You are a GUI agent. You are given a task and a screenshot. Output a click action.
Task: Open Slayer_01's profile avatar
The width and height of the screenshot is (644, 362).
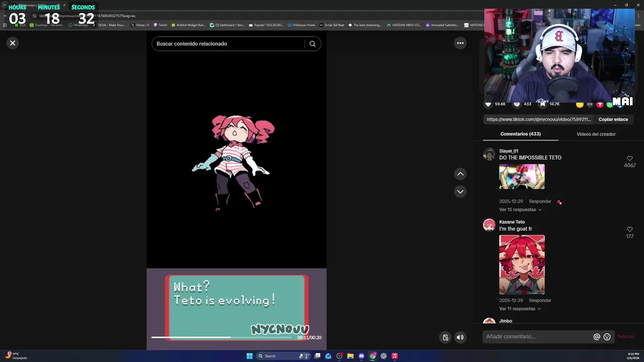pyautogui.click(x=489, y=154)
